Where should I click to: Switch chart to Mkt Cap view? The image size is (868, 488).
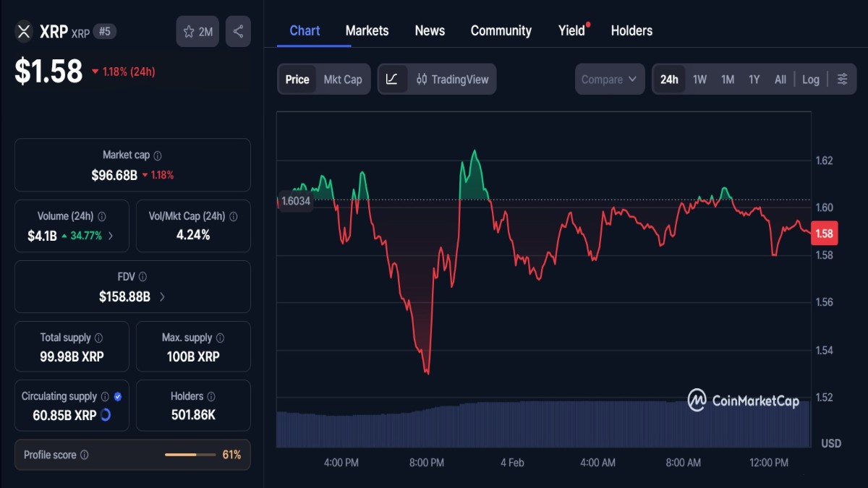(x=343, y=80)
